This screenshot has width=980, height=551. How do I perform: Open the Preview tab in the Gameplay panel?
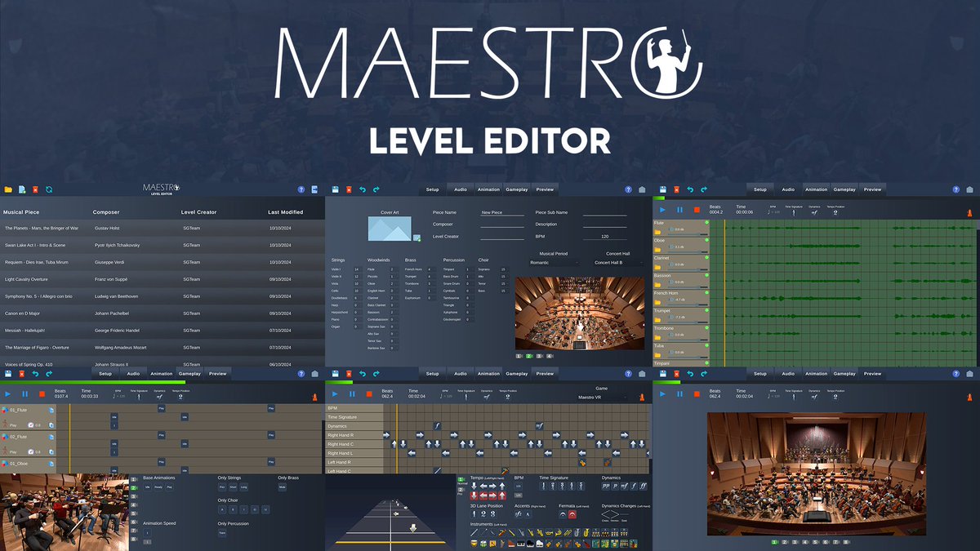[545, 373]
